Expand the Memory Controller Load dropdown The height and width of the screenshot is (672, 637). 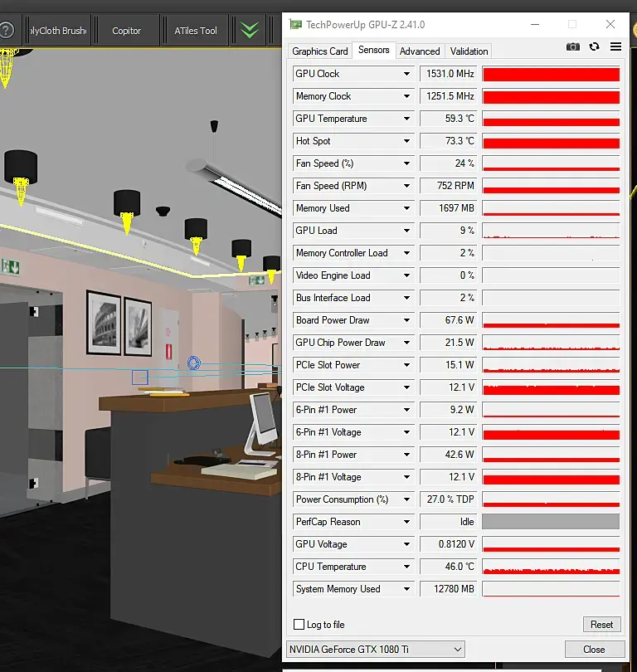pos(406,253)
